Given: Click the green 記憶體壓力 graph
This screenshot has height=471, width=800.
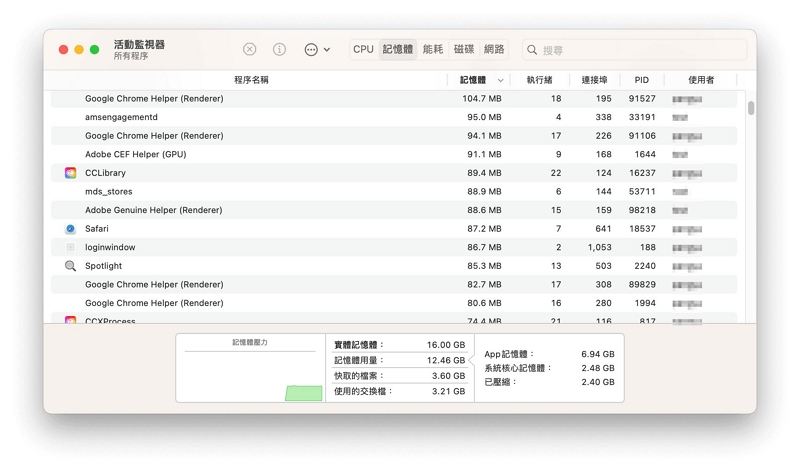Looking at the screenshot, I should [304, 393].
